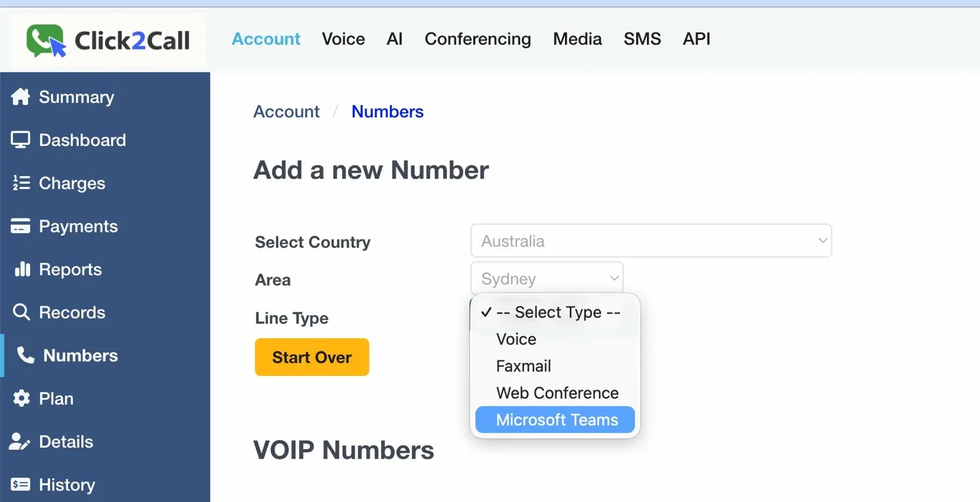Select Faxmail in the type list
Image resolution: width=980 pixels, height=502 pixels.
point(523,366)
